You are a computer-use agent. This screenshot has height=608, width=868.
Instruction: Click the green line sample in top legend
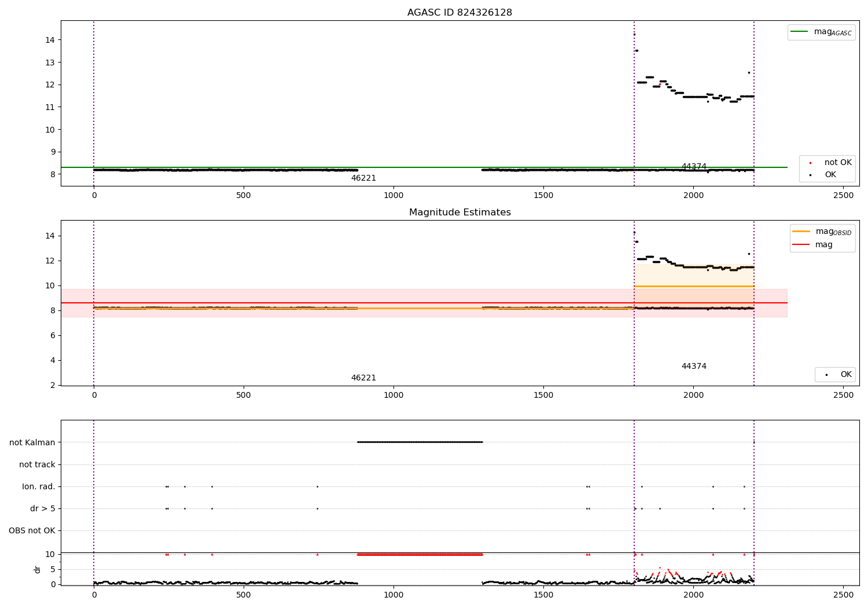799,32
